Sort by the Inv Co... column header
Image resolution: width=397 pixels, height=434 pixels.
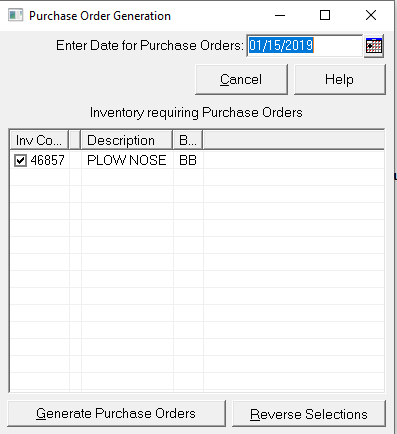pyautogui.click(x=39, y=140)
